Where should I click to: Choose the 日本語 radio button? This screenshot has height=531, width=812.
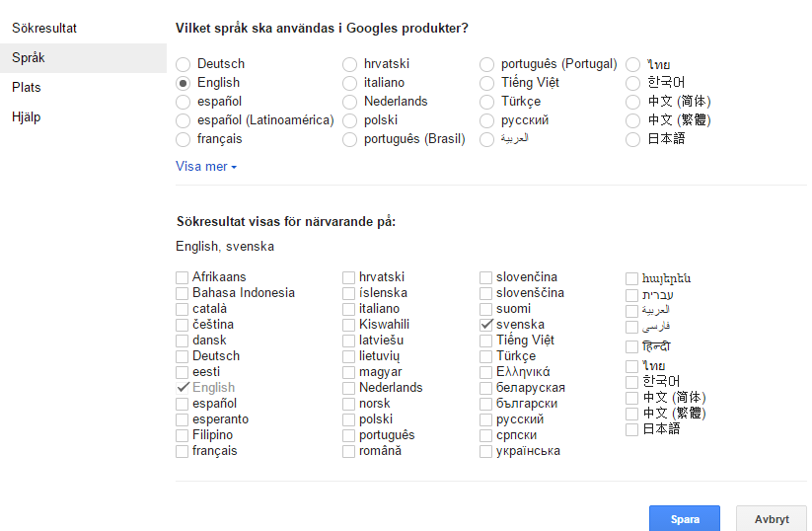tap(632, 139)
